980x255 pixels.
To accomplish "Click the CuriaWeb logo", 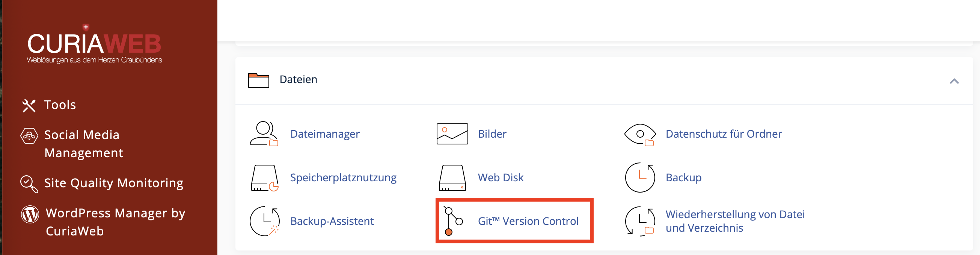I will point(94,45).
